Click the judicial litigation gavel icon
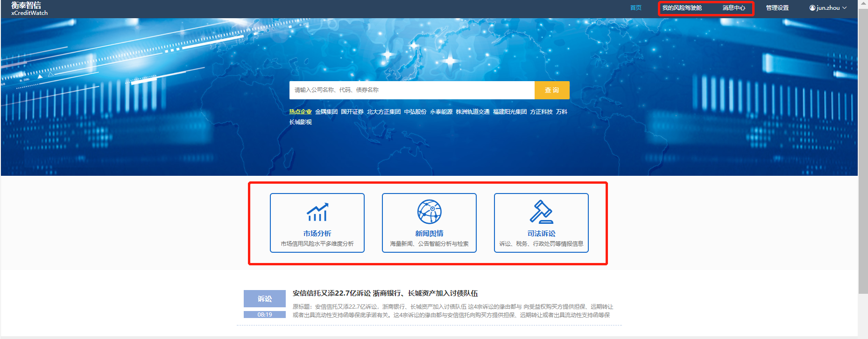 point(541,212)
